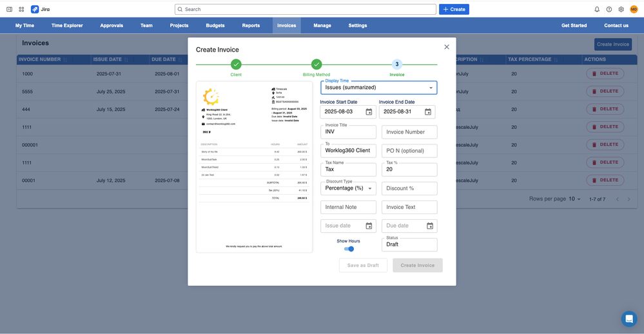Screen dimensions: 644x334
Task: Delete invoice 00001
Action: (605, 180)
